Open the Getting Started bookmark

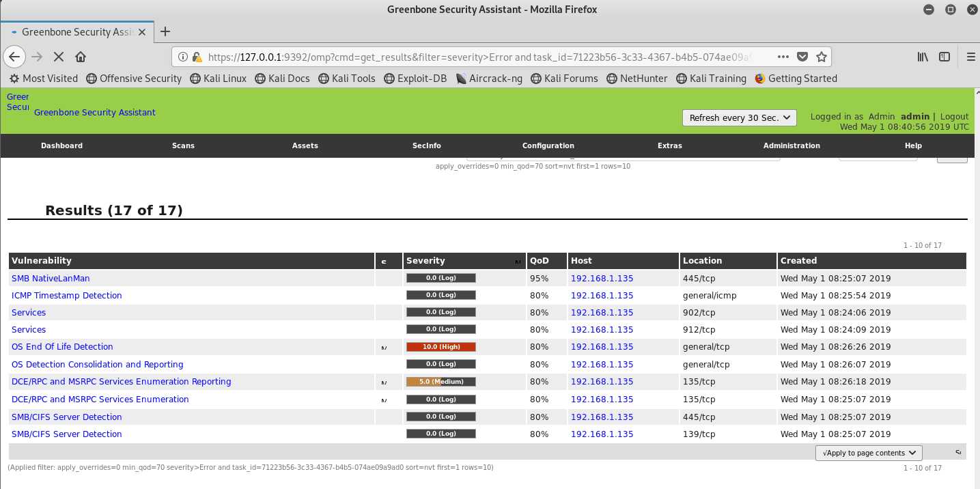pyautogui.click(x=796, y=79)
